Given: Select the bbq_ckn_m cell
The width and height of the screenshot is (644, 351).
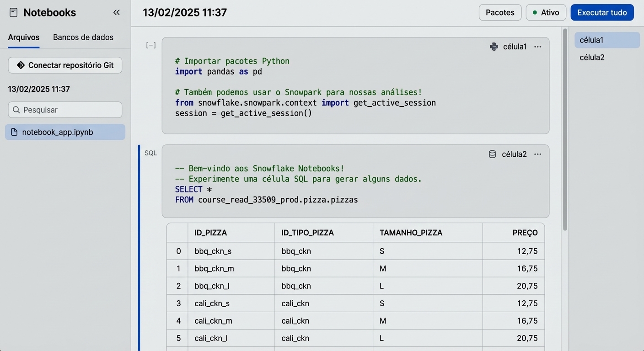Looking at the screenshot, I should [x=231, y=268].
